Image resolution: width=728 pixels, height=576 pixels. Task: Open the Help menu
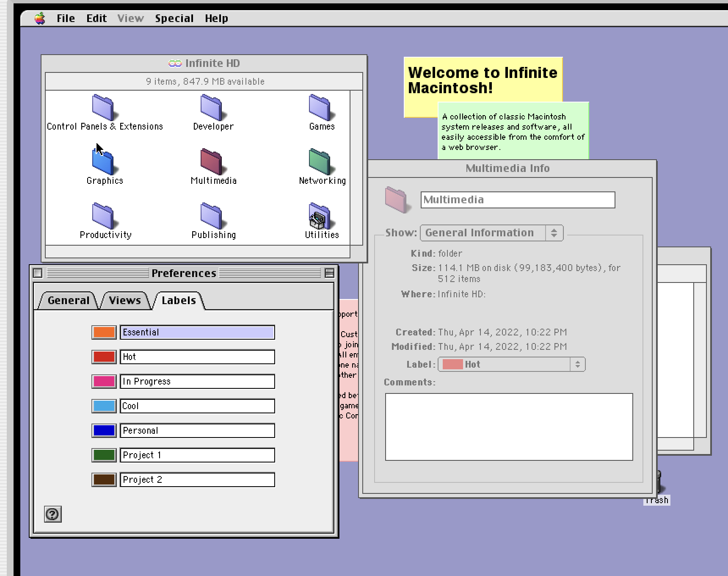216,18
